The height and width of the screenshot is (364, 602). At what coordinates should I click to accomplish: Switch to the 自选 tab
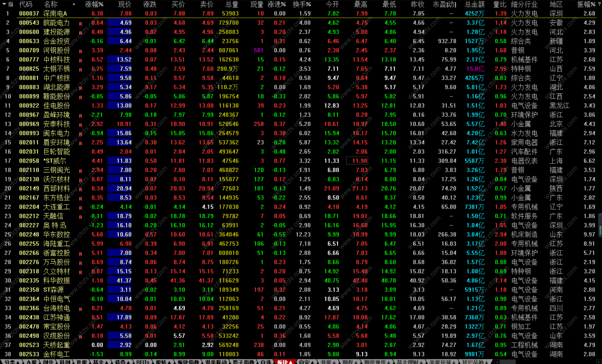266,362
